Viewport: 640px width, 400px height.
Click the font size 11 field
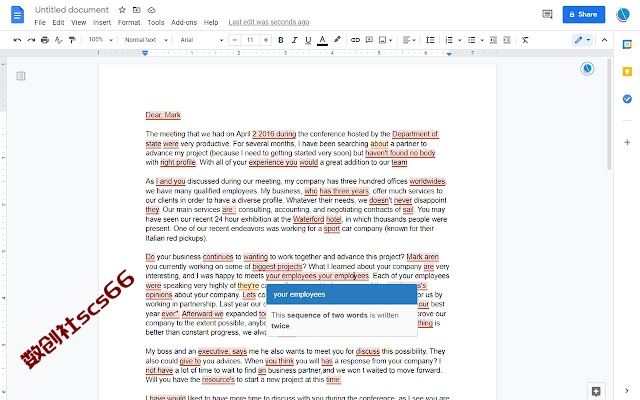250,40
